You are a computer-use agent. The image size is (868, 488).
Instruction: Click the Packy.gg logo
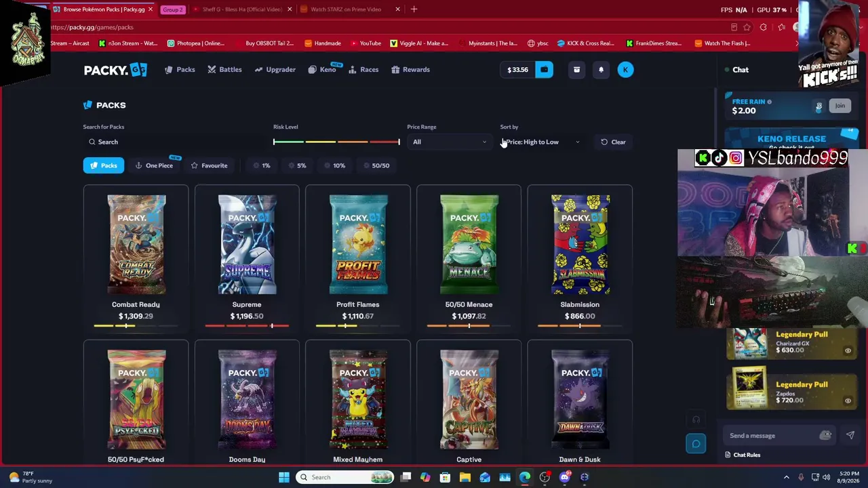pyautogui.click(x=115, y=70)
